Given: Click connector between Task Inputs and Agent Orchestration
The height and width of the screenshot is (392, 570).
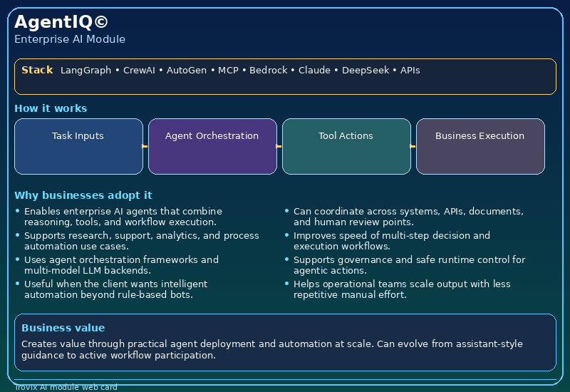Looking at the screenshot, I should click(x=145, y=146).
